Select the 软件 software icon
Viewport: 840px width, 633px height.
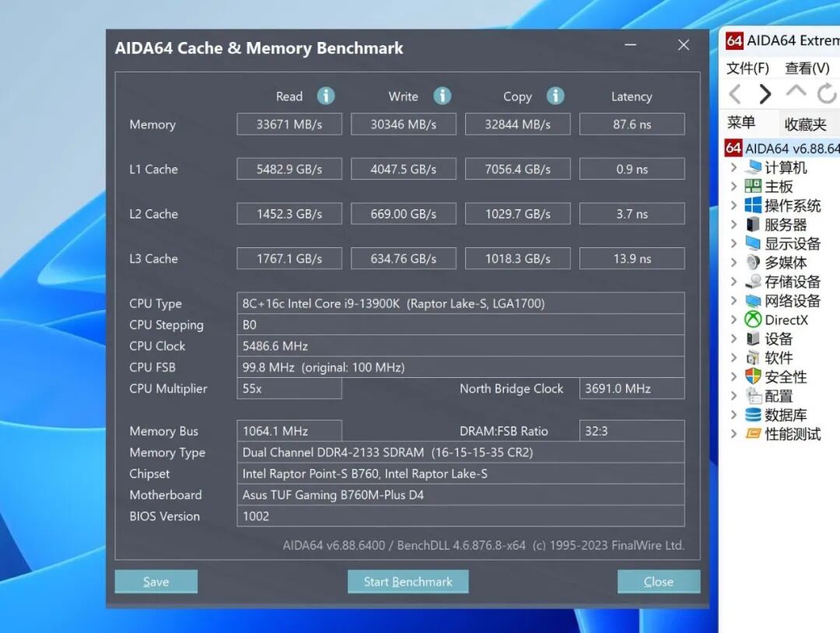coord(753,358)
